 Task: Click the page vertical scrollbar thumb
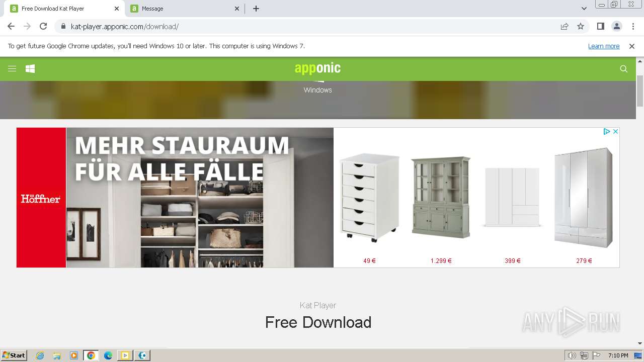(x=640, y=91)
